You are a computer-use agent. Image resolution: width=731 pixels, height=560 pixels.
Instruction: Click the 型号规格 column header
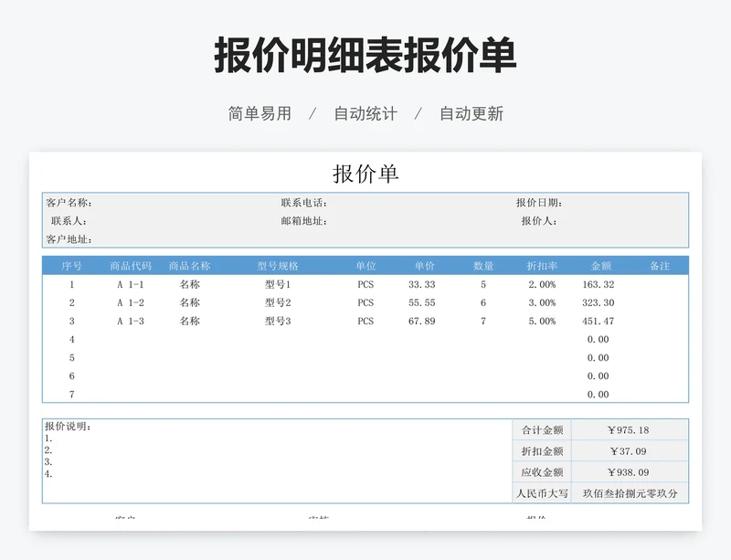tap(278, 266)
